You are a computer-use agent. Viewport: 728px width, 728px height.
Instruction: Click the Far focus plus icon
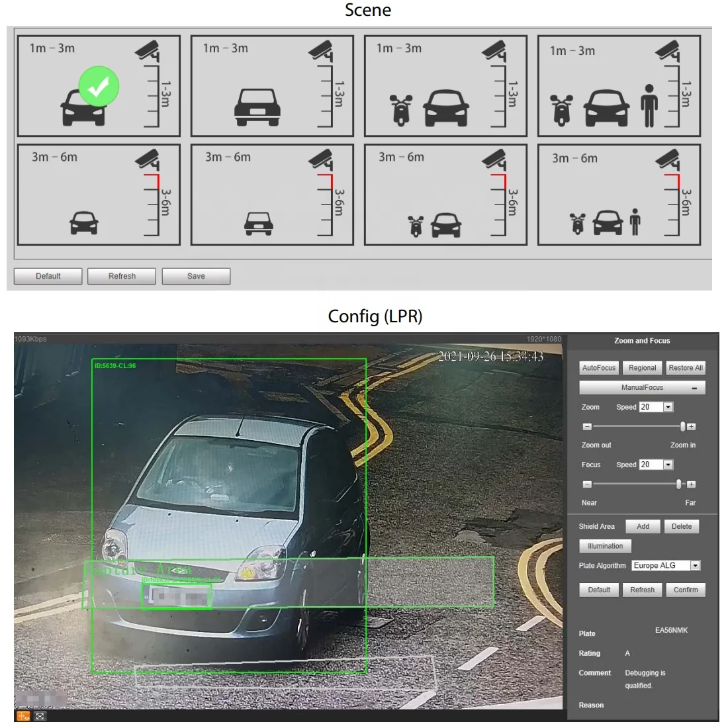tap(691, 484)
